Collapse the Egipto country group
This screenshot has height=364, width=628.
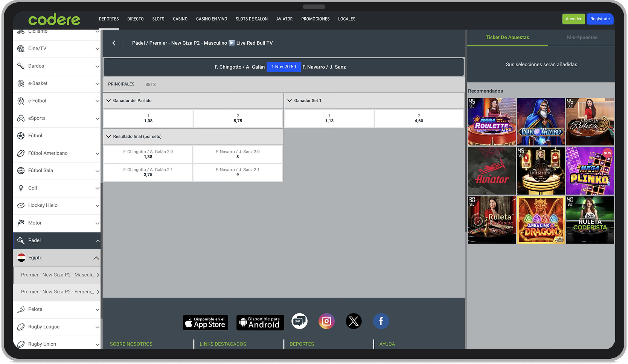96,258
